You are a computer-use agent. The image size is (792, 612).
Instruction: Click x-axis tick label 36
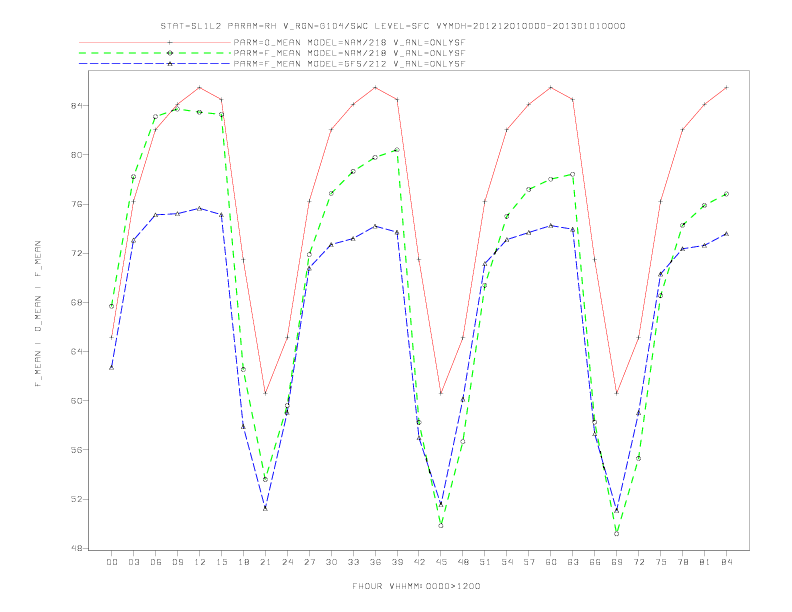pos(375,562)
